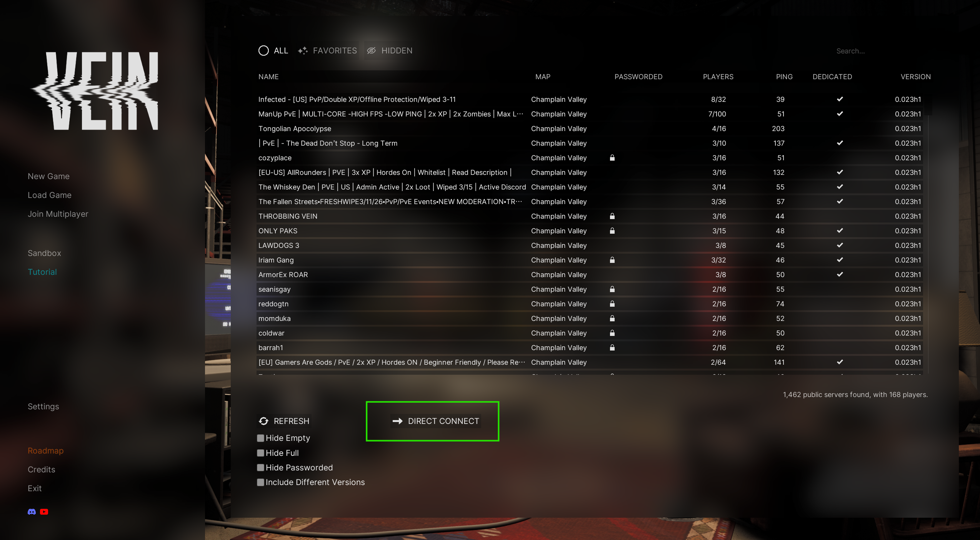
Task: Click the Favorites sparkle icon
Action: pos(303,51)
